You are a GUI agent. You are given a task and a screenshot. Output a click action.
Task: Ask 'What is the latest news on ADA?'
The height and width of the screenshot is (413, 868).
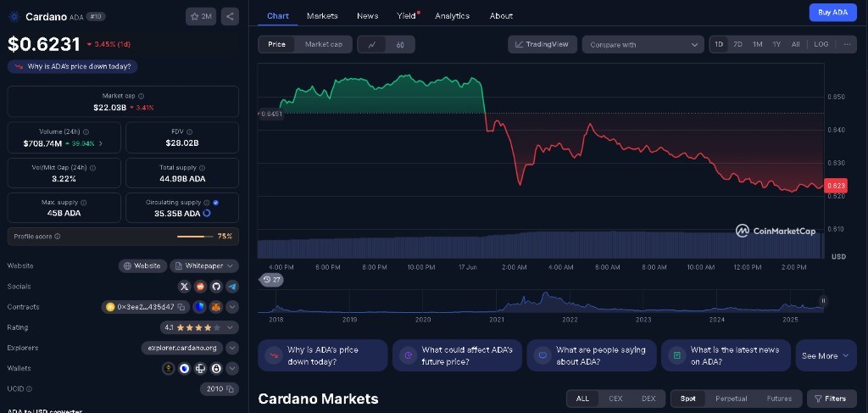(x=726, y=355)
